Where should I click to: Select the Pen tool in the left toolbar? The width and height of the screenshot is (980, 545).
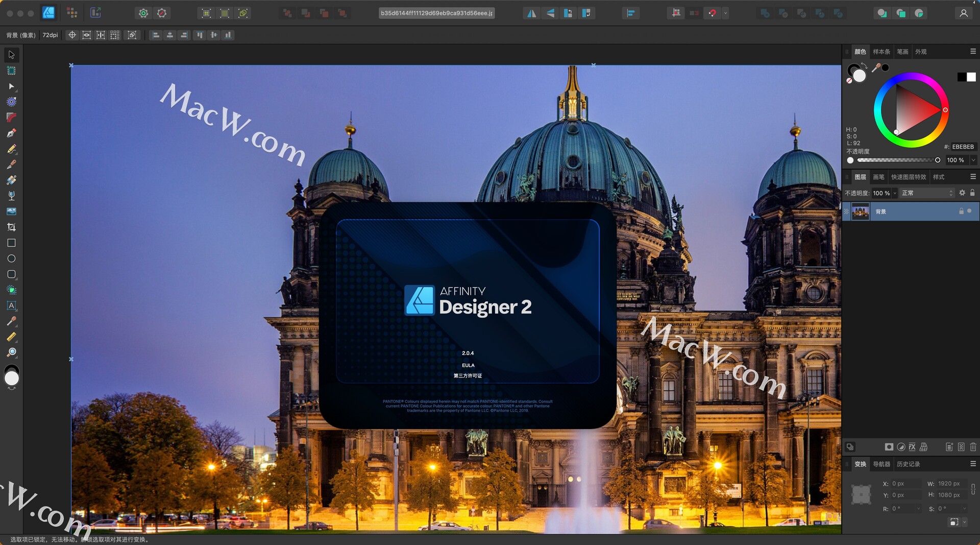[11, 133]
